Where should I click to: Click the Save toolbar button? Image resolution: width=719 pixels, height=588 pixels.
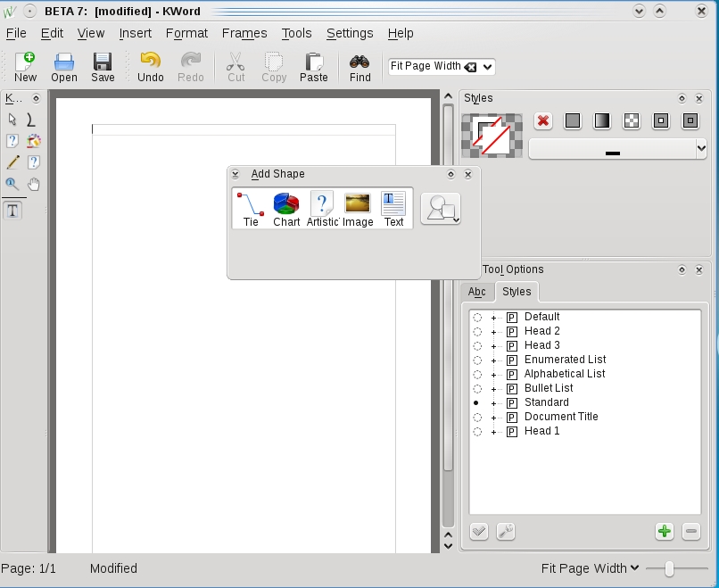103,68
